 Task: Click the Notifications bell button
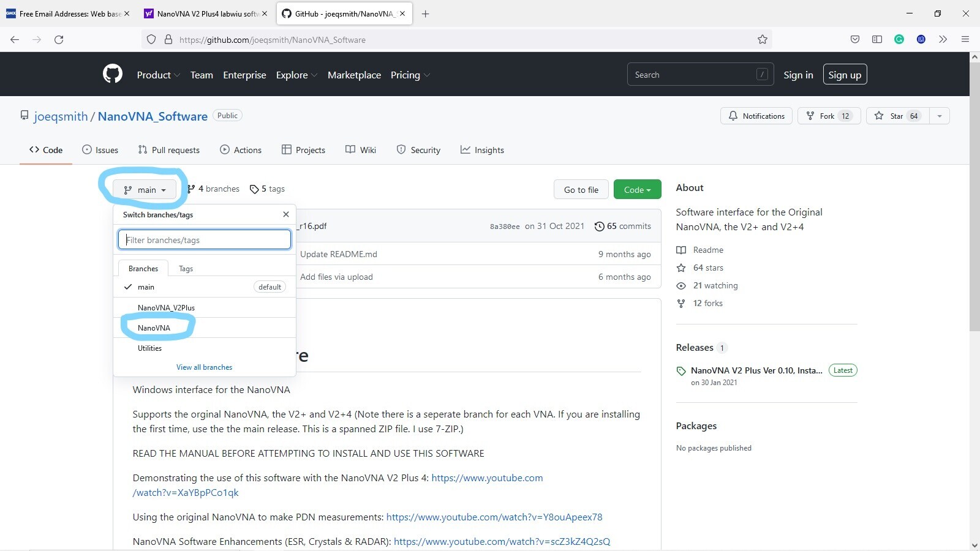[756, 116]
